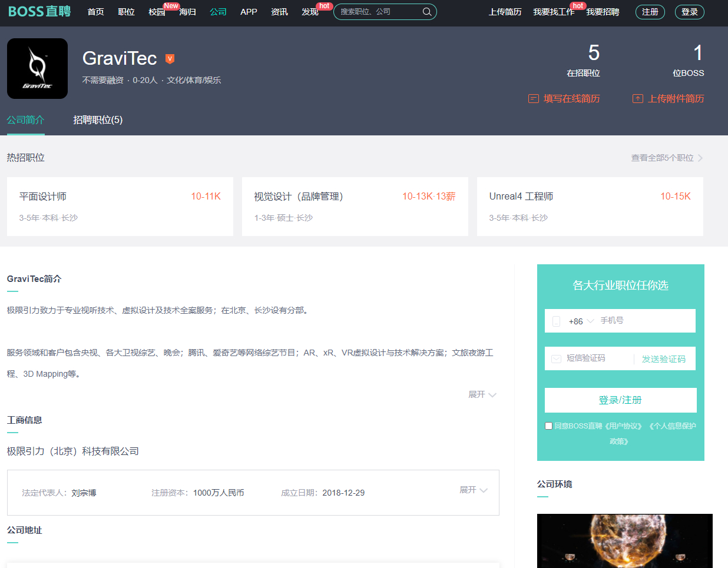Open the 我要找工作 link

tap(554, 12)
